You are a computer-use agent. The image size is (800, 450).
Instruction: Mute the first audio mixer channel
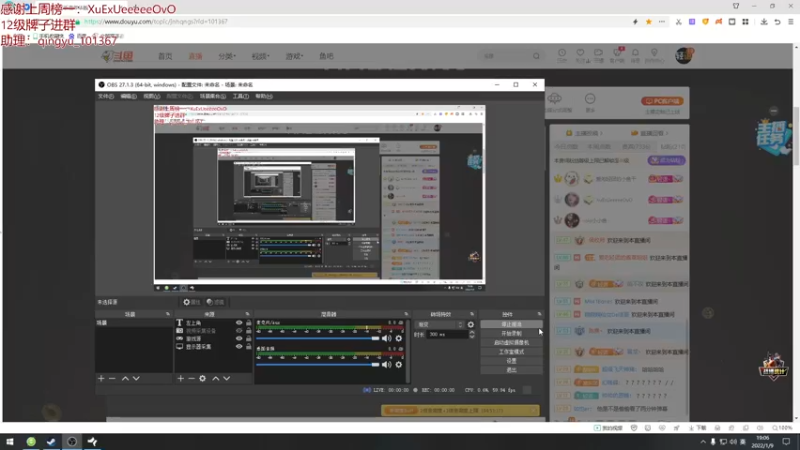pyautogui.click(x=387, y=338)
